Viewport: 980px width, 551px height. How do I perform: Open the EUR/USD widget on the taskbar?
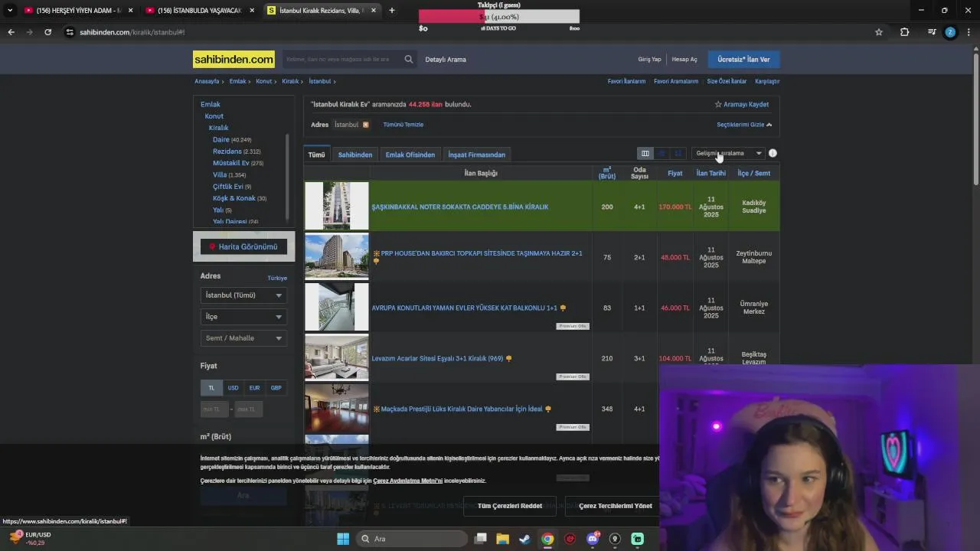31,538
